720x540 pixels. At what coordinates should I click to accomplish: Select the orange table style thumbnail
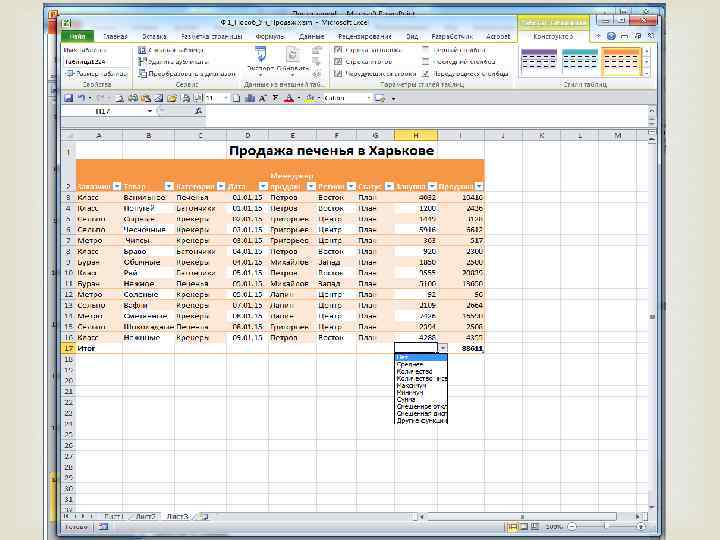(x=620, y=61)
